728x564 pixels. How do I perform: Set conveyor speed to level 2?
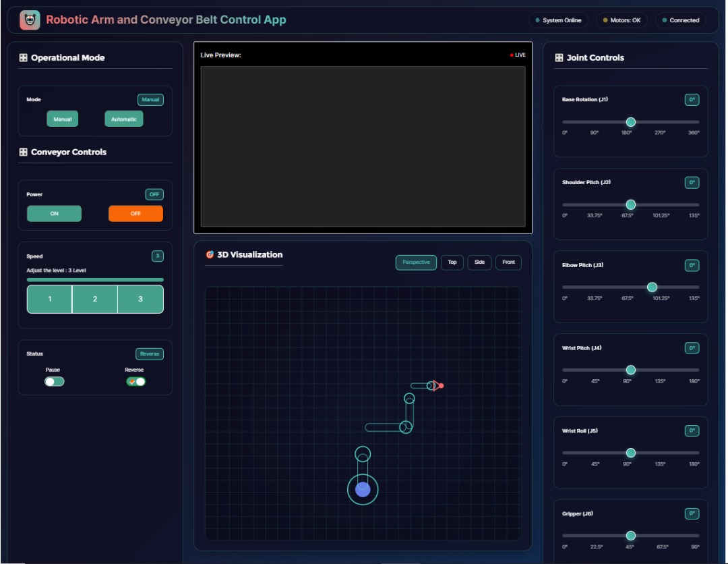[x=95, y=299]
